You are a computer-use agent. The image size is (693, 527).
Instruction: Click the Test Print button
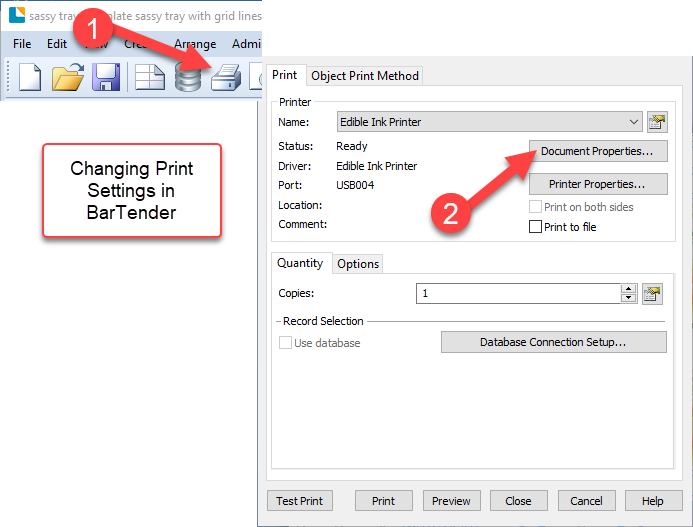pyautogui.click(x=300, y=501)
